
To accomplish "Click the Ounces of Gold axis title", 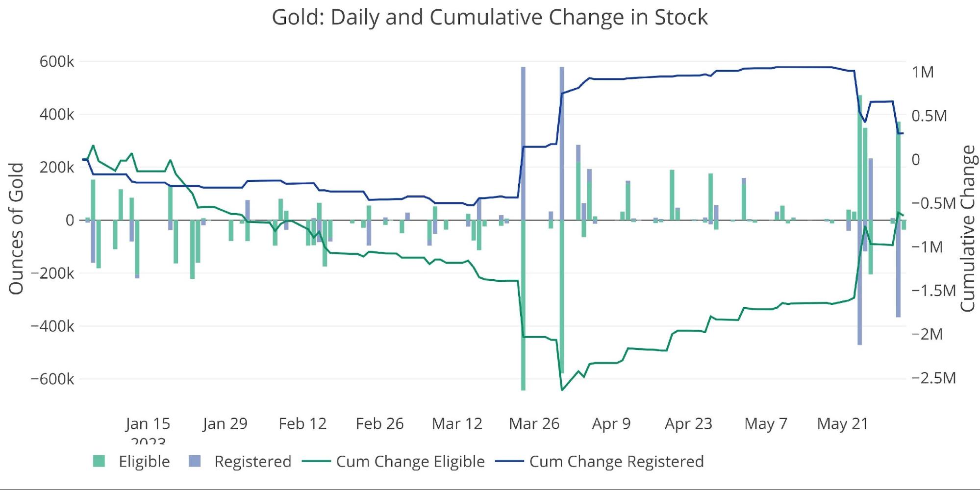I will [16, 228].
